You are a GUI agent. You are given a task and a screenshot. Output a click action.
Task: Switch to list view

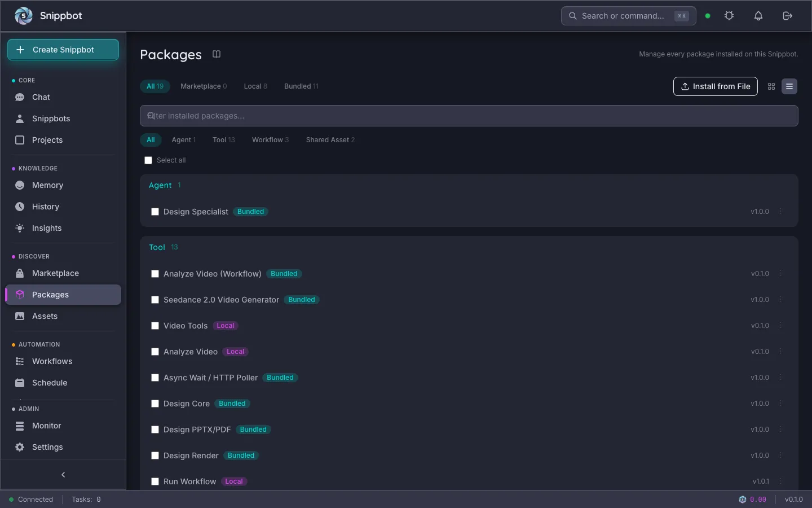[789, 86]
